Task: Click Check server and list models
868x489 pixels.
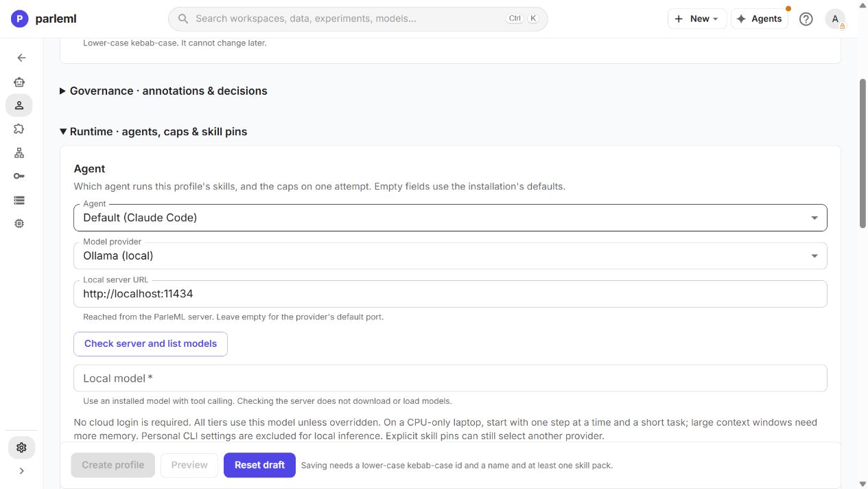Action: (150, 343)
